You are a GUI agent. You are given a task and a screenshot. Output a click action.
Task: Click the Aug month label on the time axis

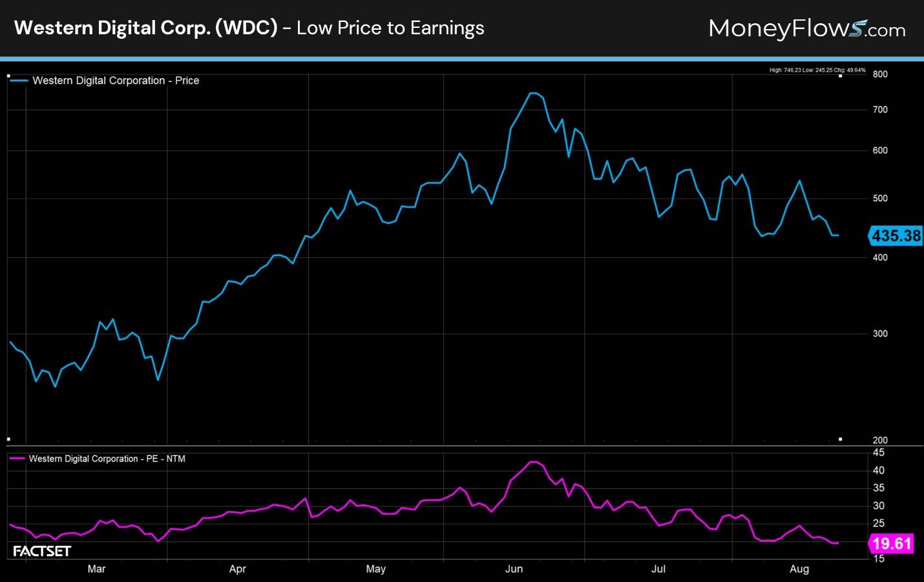point(799,569)
